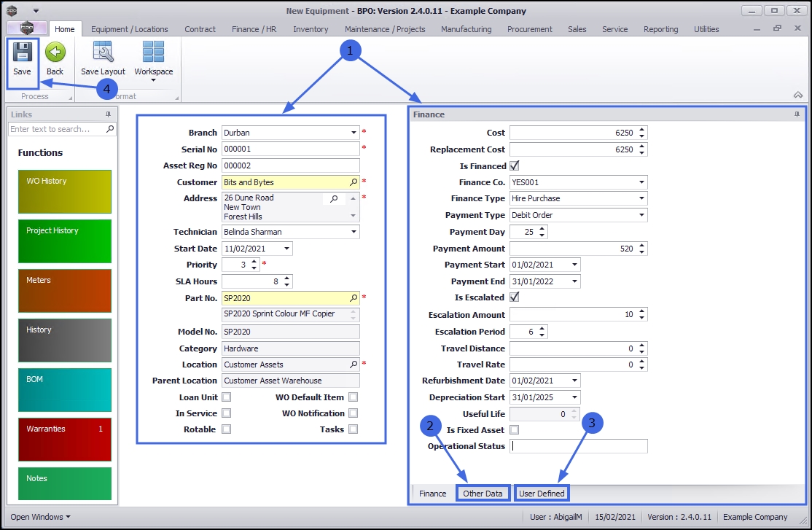This screenshot has height=530, width=812.
Task: Click the Serial No input field
Action: click(x=291, y=149)
